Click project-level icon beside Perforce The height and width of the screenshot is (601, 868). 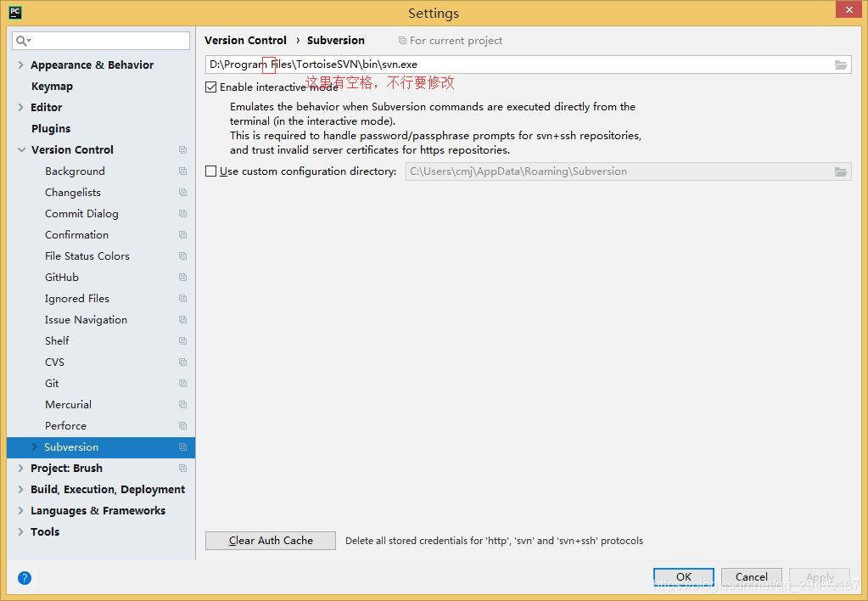[x=182, y=426]
